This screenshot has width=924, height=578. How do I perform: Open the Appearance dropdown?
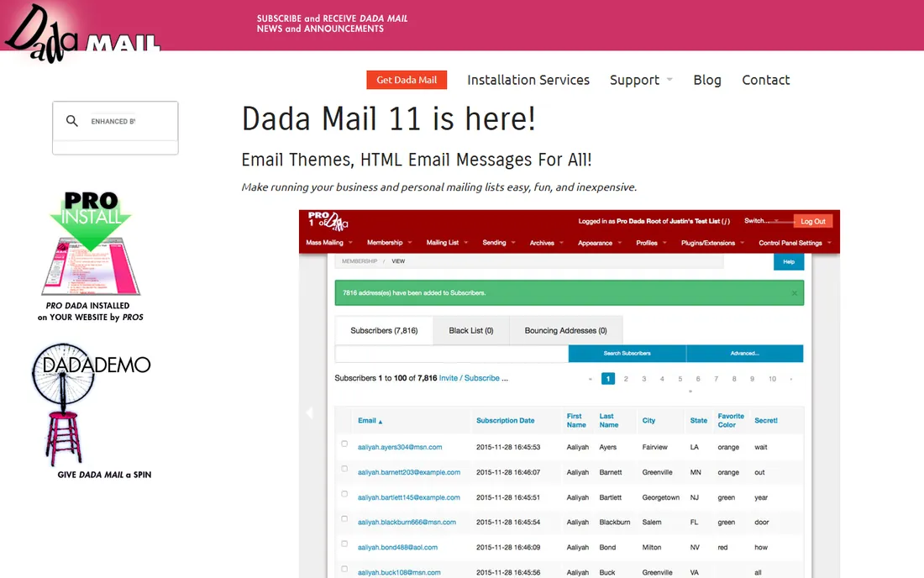[599, 243]
